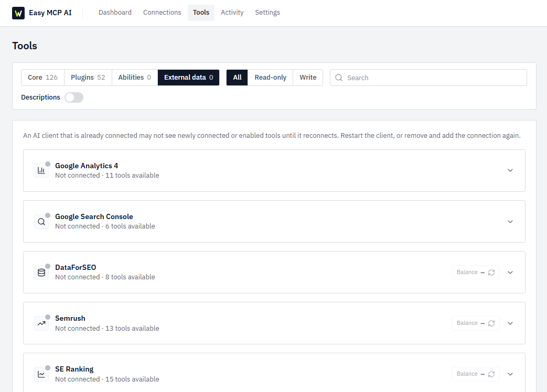Click the Easy MCP AI brand name
Screen dimensions: 547x392
[x=50, y=13]
